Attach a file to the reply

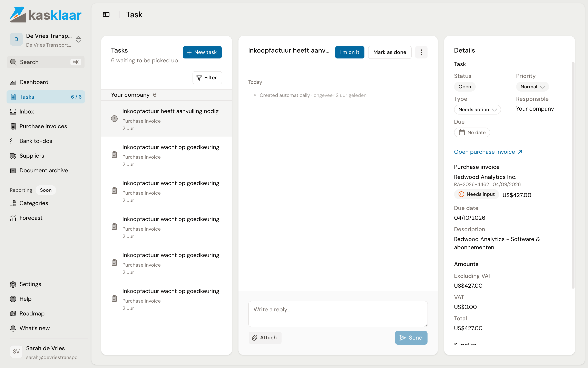(x=265, y=338)
